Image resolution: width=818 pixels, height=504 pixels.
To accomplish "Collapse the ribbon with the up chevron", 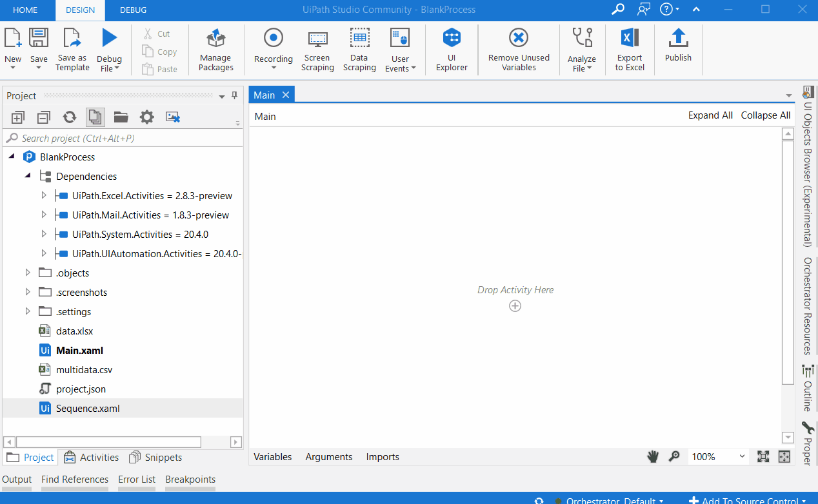I will [x=697, y=10].
